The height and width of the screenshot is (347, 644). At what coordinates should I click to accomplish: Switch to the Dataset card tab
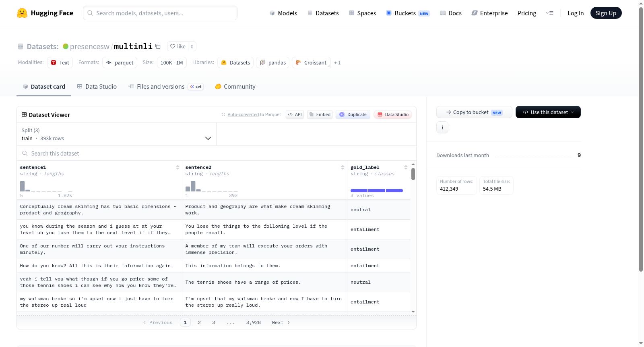44,87
